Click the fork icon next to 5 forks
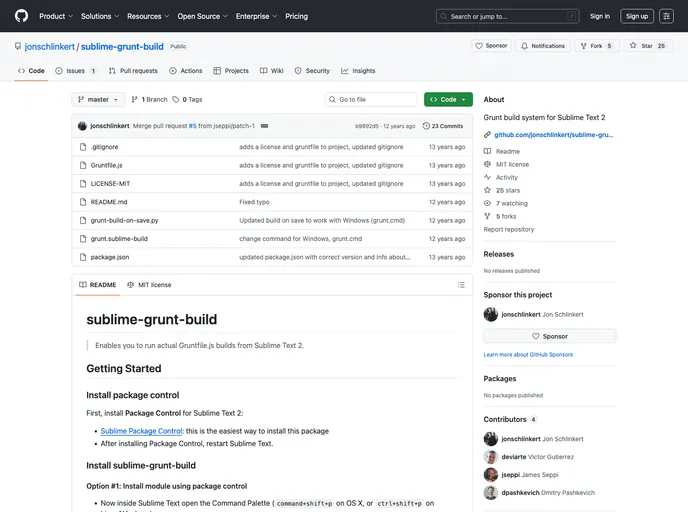 pyautogui.click(x=487, y=216)
